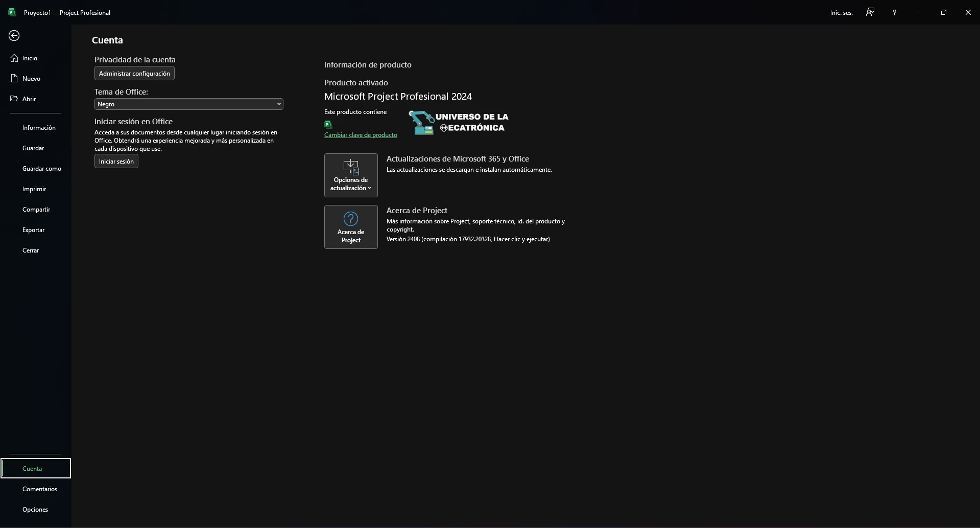Click the Nuevo blank page icon
The image size is (980, 528).
coord(14,79)
